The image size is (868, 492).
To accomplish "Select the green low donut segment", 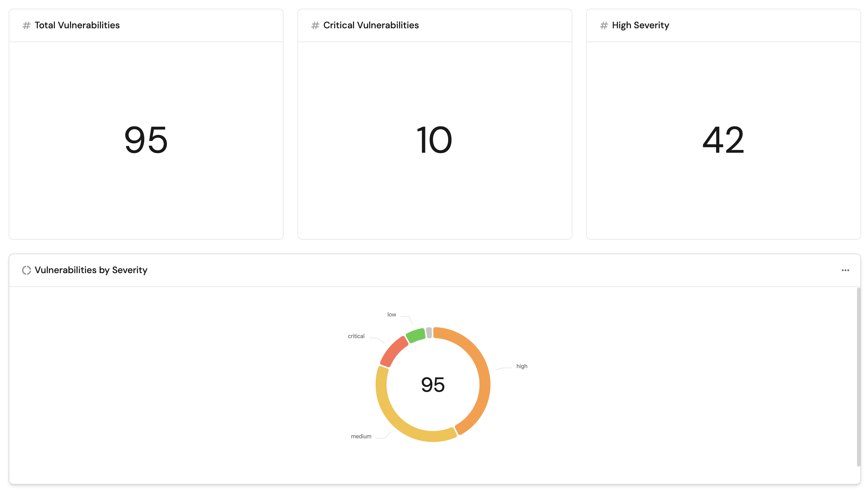I will pos(416,335).
